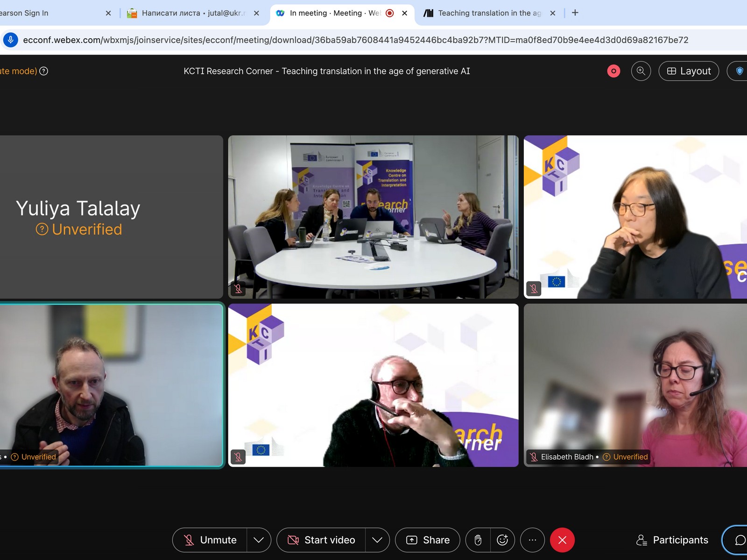Open the emoji reactions picker
The image size is (747, 560).
pos(502,540)
